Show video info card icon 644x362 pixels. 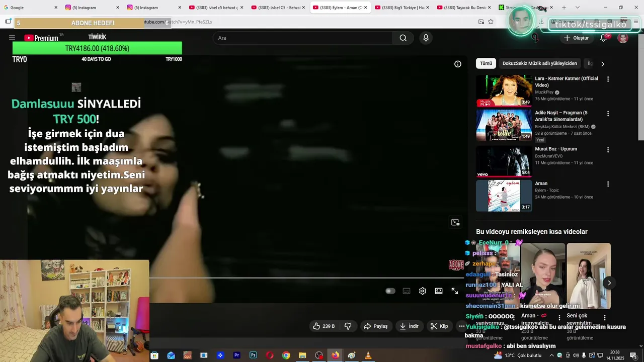(458, 64)
